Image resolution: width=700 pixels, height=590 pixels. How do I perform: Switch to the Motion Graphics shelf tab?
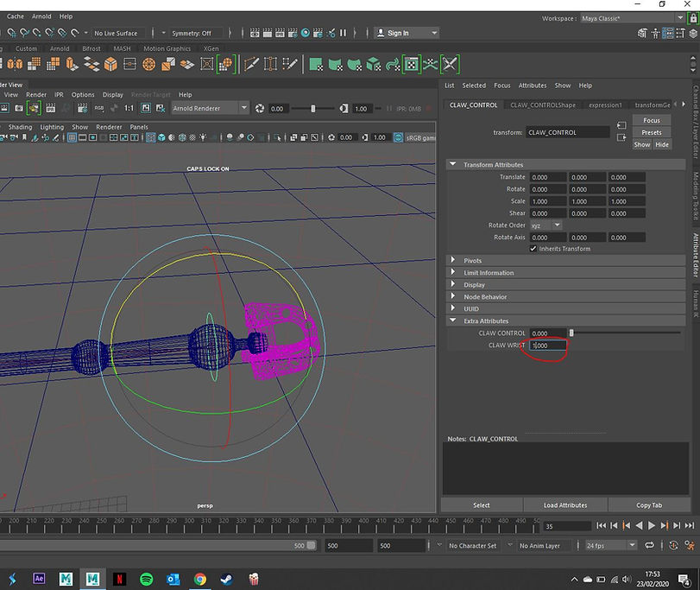pyautogui.click(x=167, y=48)
